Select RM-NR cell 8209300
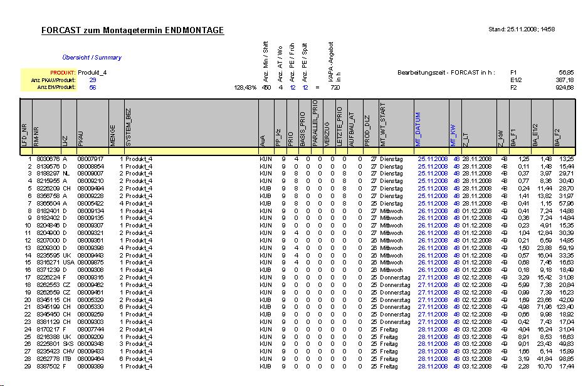 click(48, 248)
